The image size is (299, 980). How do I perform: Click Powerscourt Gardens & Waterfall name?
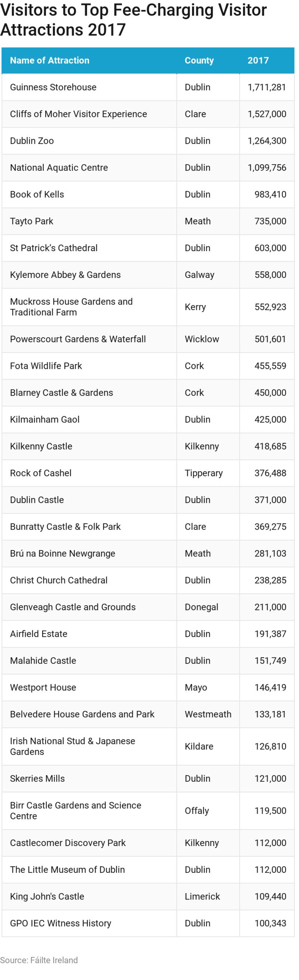point(78,339)
